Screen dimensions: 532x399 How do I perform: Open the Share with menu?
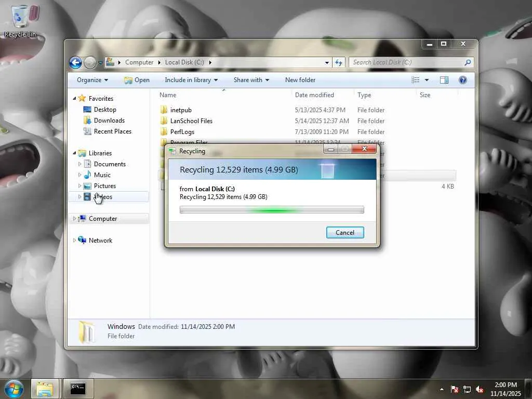pyautogui.click(x=251, y=80)
